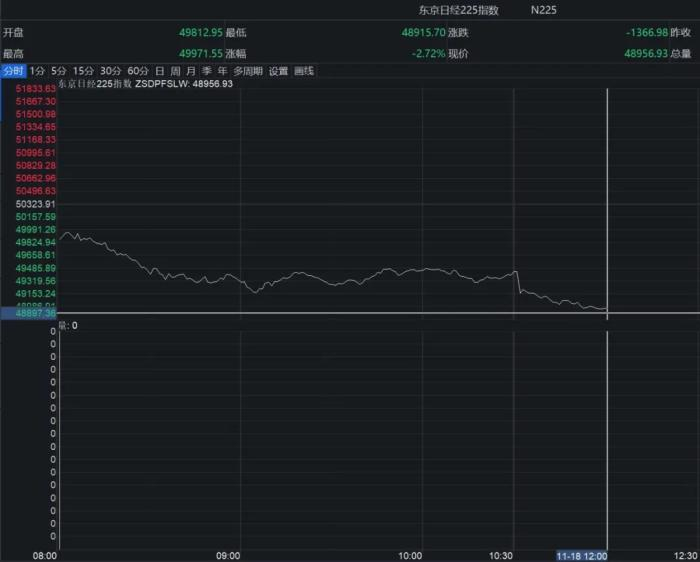The height and width of the screenshot is (562, 700).
Task: Click the 昨收 label
Action: [680, 32]
